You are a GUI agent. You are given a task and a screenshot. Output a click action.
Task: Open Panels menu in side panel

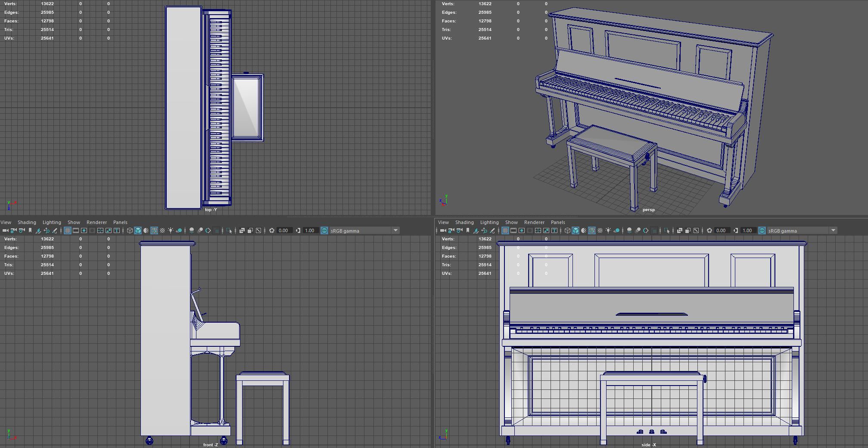(x=558, y=222)
